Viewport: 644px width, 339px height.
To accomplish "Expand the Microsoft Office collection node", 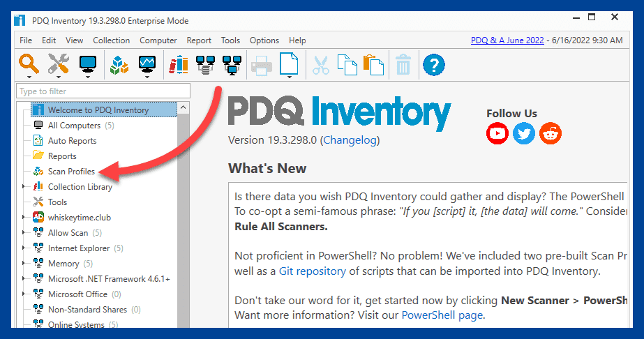I will pyautogui.click(x=24, y=294).
